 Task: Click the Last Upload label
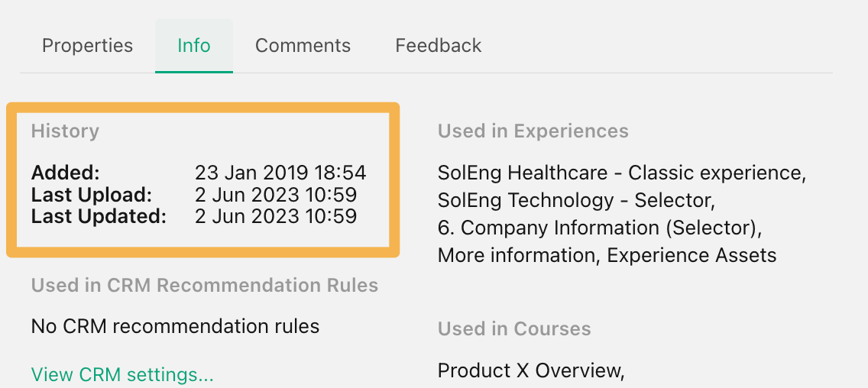pyautogui.click(x=92, y=195)
